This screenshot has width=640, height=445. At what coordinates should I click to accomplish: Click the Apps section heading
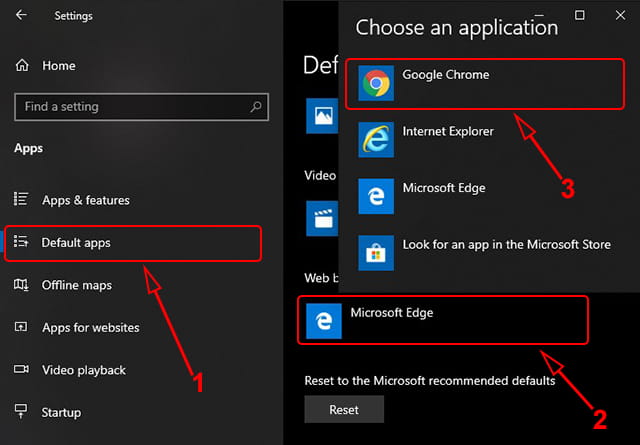(29, 148)
